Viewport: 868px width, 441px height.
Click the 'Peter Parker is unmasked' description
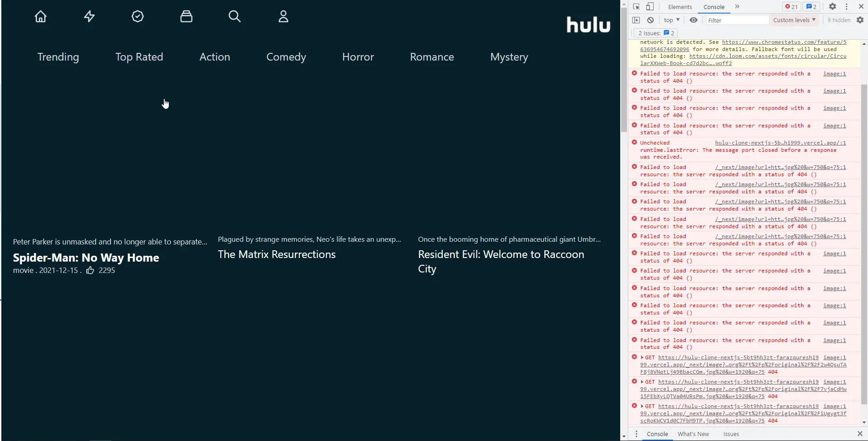click(110, 242)
